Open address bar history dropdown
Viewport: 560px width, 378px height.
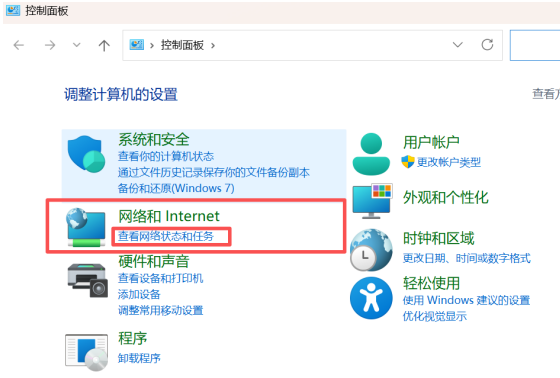[458, 45]
